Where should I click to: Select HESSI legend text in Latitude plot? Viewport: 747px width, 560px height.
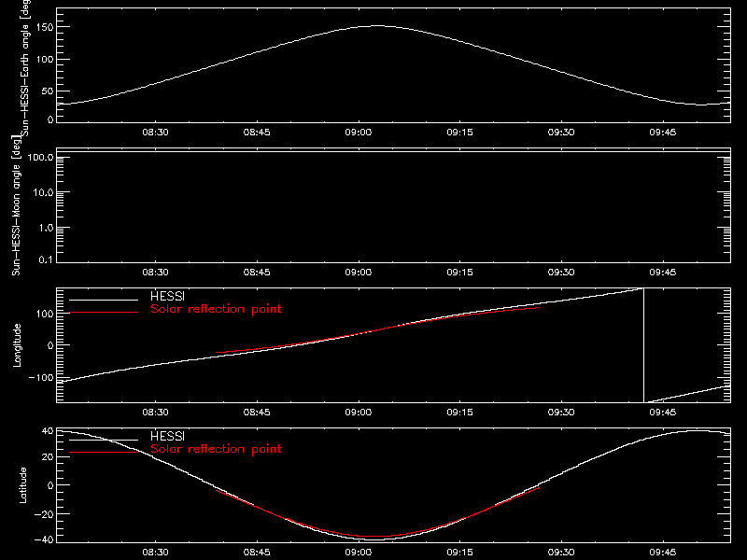(167, 436)
